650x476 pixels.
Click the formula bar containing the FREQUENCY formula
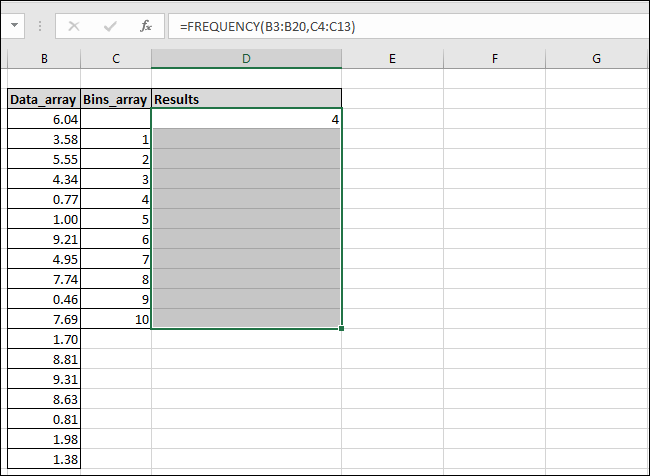tap(400, 26)
